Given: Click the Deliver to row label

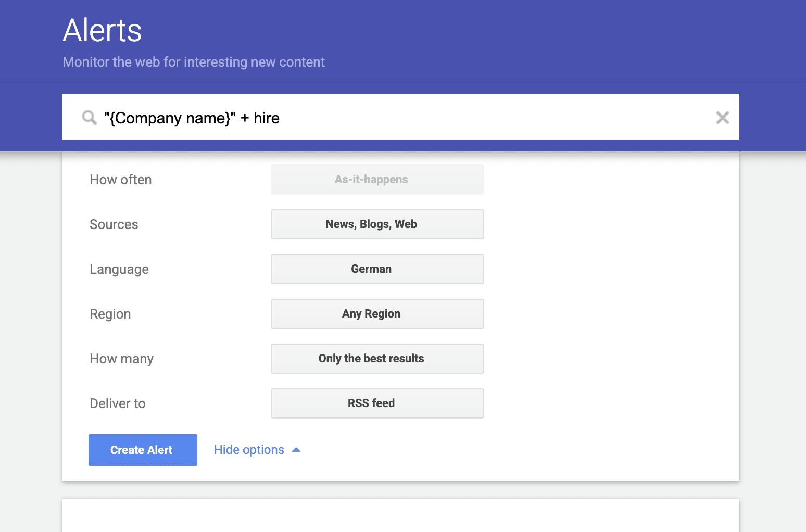Looking at the screenshot, I should coord(117,403).
